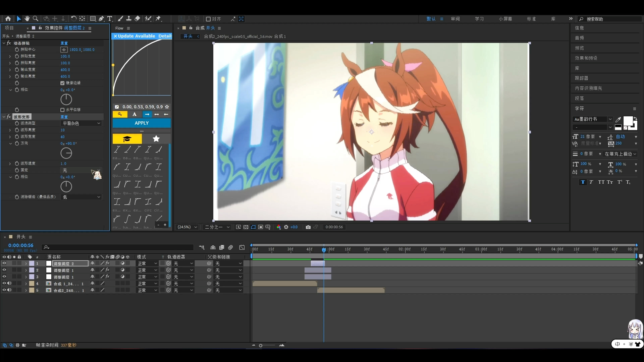Select the Pen tool
This screenshot has height=362, width=644.
tap(101, 19)
